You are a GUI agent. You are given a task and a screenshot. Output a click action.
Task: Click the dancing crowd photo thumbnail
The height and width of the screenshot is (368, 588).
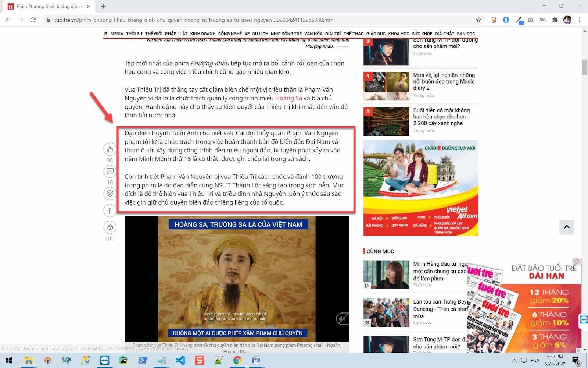point(386,312)
